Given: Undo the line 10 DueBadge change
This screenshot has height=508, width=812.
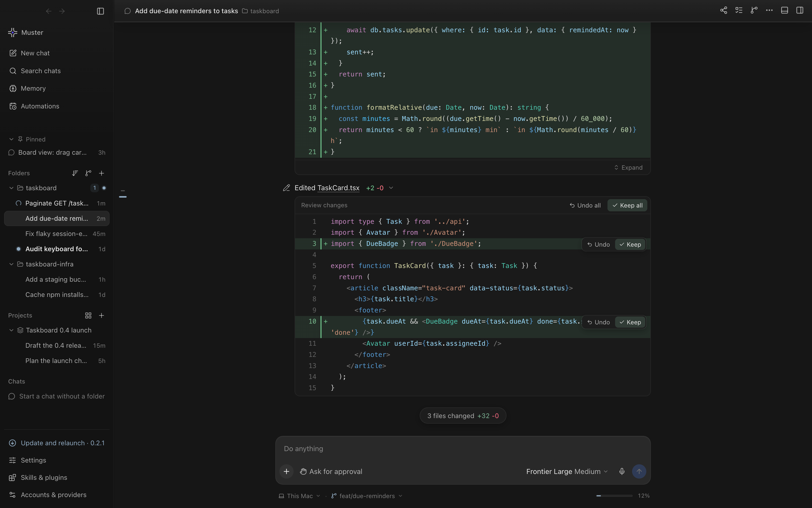Looking at the screenshot, I should [x=599, y=322].
